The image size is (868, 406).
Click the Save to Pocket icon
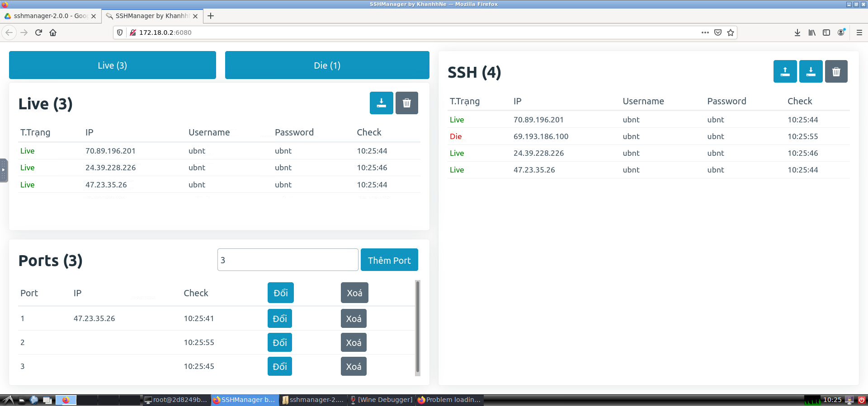[x=718, y=33]
